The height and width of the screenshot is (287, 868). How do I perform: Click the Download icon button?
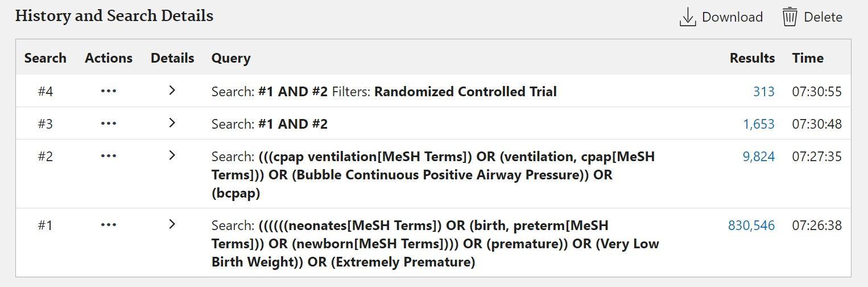[x=688, y=17]
